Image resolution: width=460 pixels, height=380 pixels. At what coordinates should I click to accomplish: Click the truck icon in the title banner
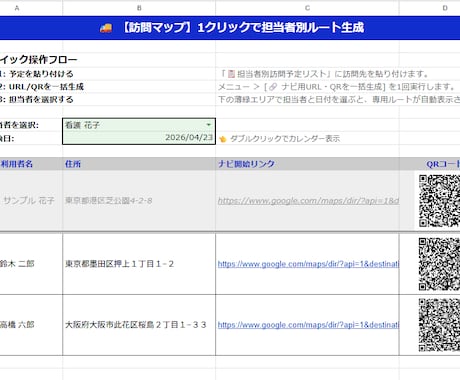(x=106, y=28)
